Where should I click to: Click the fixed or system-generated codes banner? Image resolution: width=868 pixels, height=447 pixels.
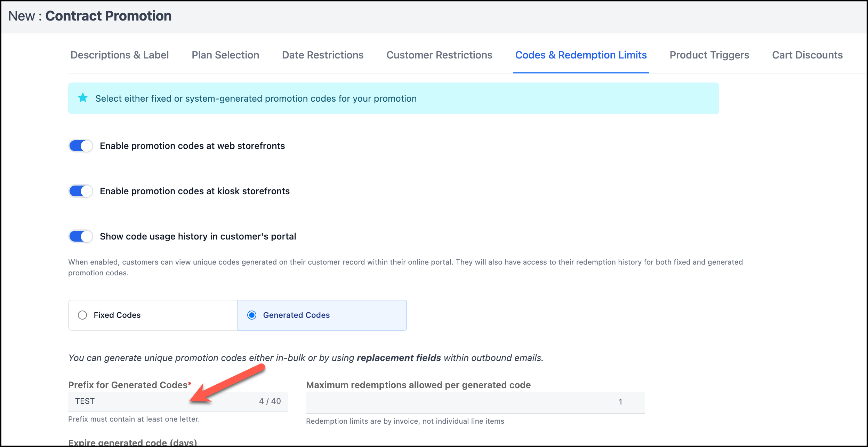(x=393, y=99)
